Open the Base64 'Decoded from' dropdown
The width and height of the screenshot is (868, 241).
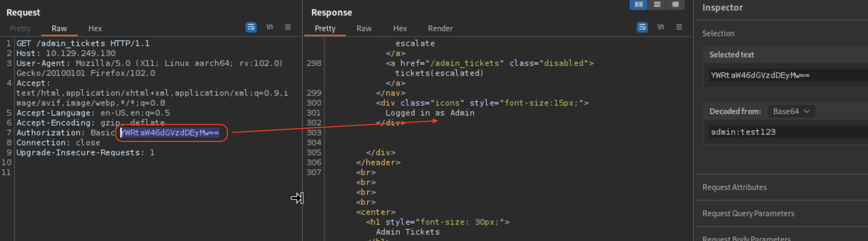791,111
